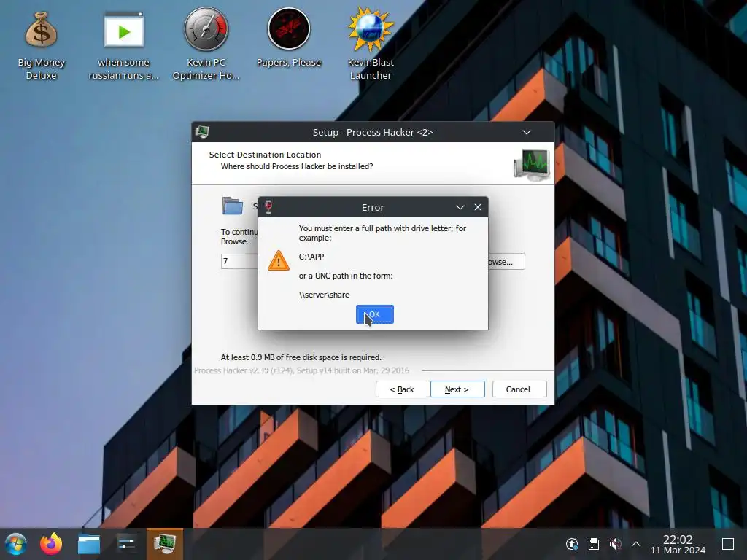The height and width of the screenshot is (560, 747).
Task: Click the wine glass icon in Error title bar
Action: 268,207
